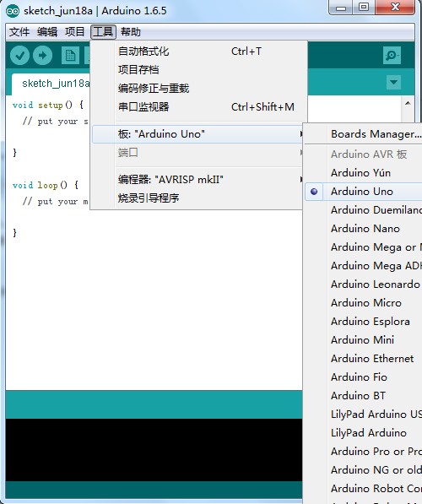The image size is (422, 504).
Task: Switch to the sketch_jun18a tab
Action: 51,84
